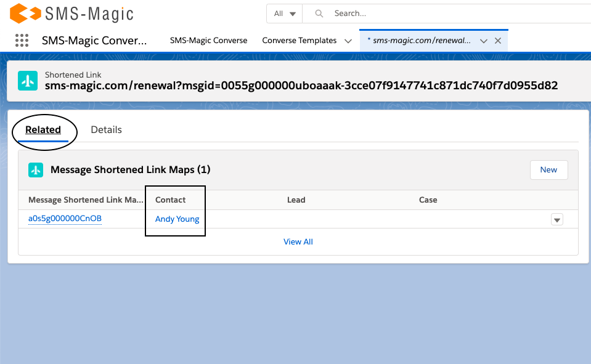Open the Andy Young contact link
Image resolution: width=591 pixels, height=364 pixels.
tap(177, 219)
